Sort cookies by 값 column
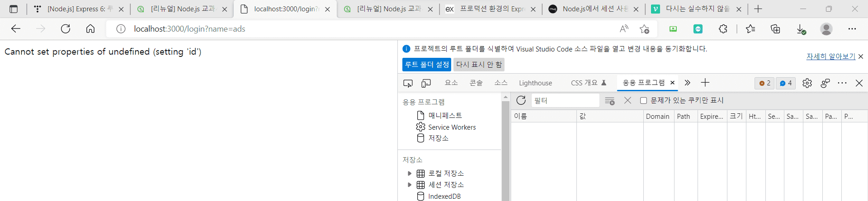The height and width of the screenshot is (201, 868). pos(610,116)
